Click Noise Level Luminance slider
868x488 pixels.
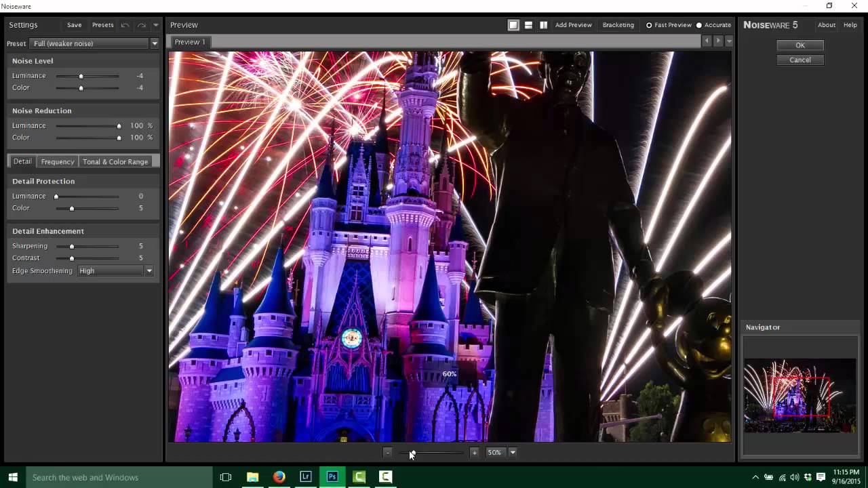(87, 76)
